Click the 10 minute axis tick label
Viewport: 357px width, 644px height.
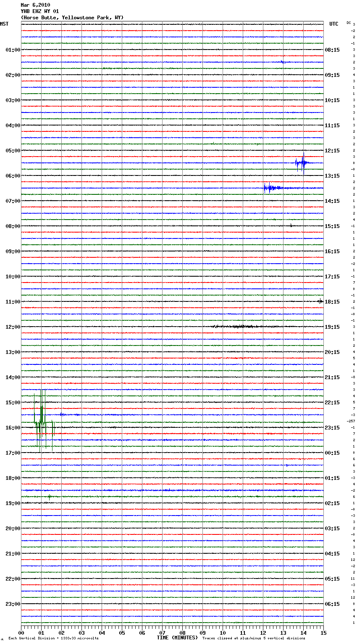click(223, 633)
